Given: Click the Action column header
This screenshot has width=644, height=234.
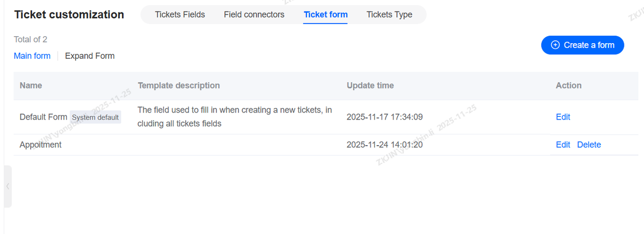Looking at the screenshot, I should coord(569,85).
